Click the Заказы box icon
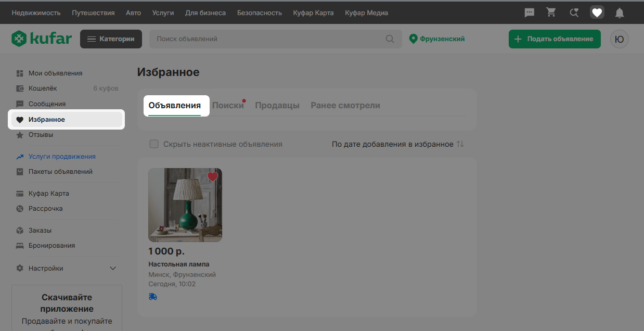Viewport: 644px width, 331px height. [20, 231]
